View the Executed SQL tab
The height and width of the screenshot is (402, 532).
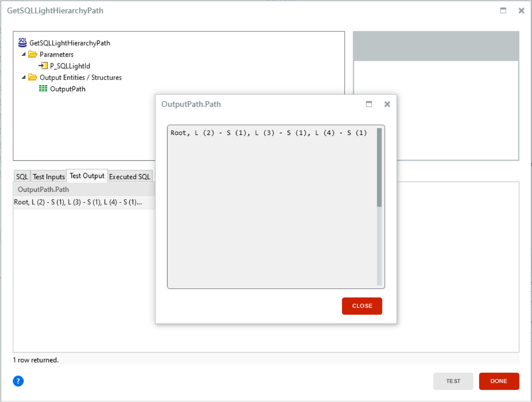click(x=130, y=176)
